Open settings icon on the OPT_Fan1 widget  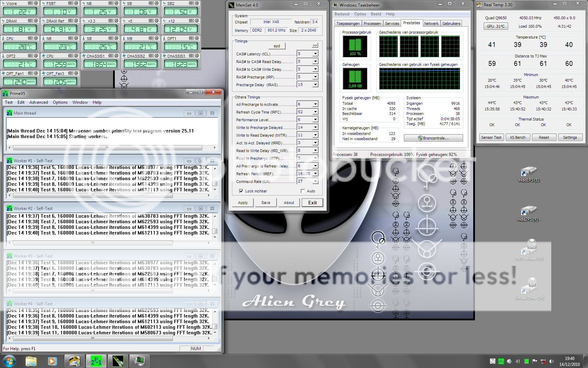[30, 73]
